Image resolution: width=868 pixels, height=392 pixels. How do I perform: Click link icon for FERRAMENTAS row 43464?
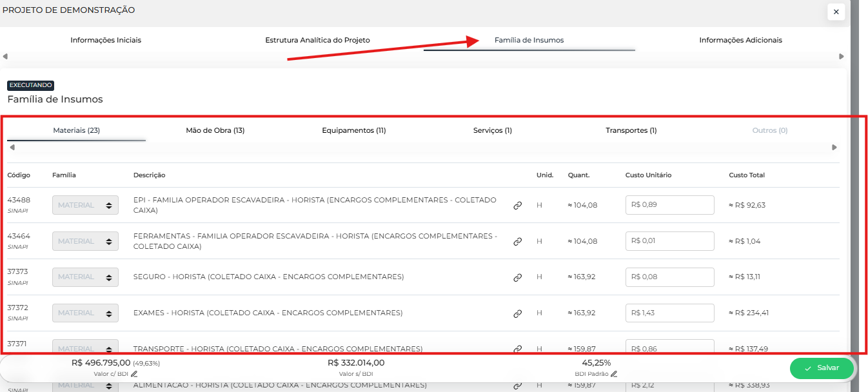[517, 242]
